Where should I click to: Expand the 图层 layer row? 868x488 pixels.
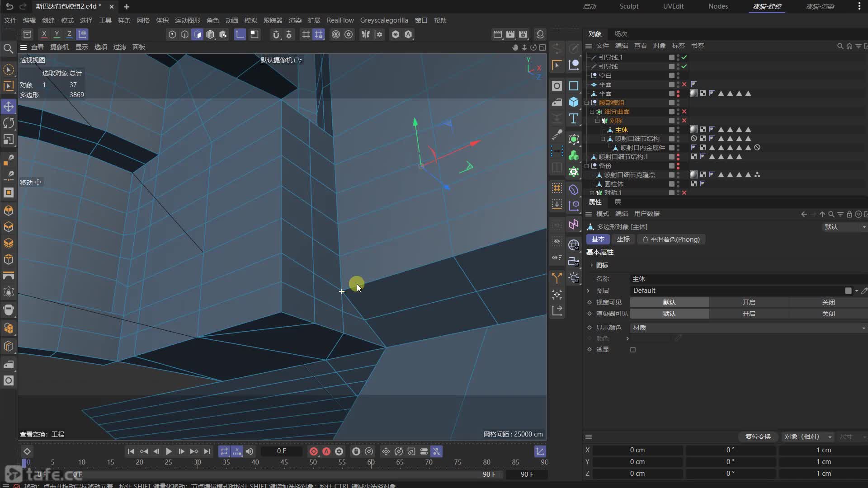click(x=588, y=291)
